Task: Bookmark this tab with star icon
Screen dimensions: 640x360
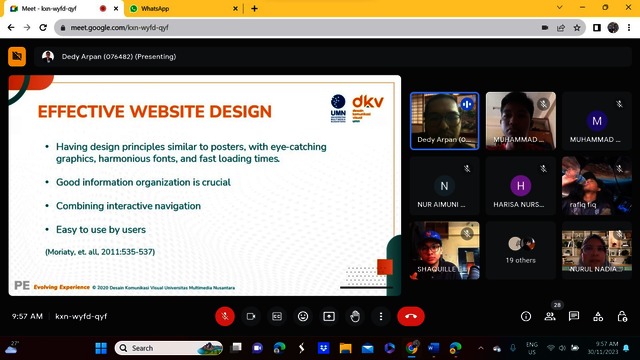Action: click(x=577, y=27)
